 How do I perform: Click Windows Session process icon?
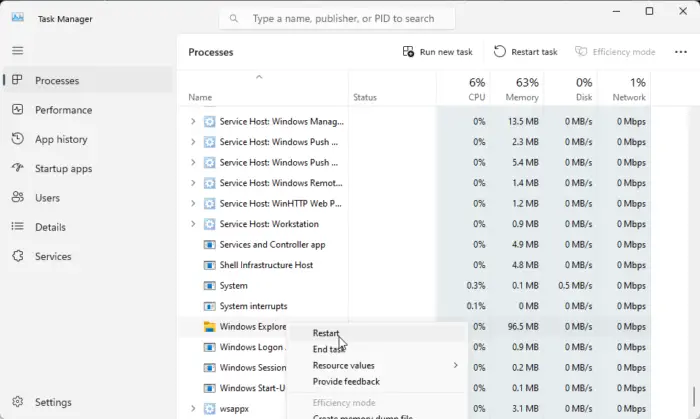209,368
